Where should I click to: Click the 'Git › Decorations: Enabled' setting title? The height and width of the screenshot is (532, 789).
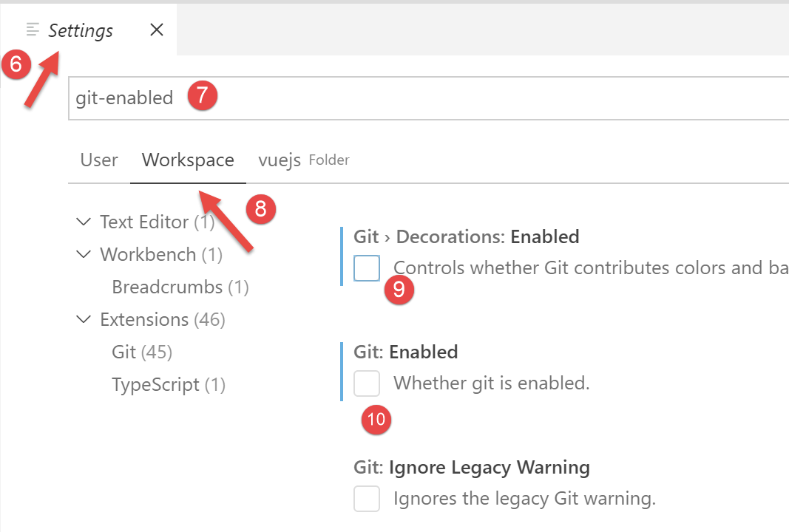467,236
